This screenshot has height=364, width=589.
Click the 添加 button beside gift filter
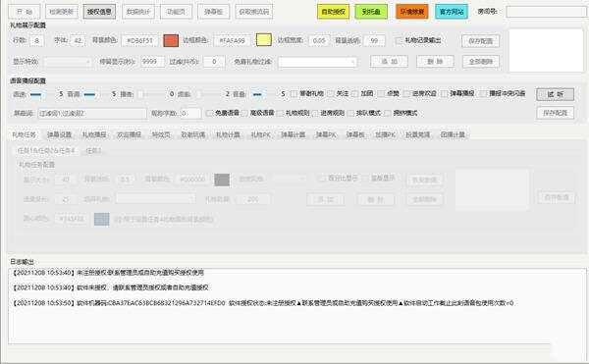pyautogui.click(x=389, y=61)
